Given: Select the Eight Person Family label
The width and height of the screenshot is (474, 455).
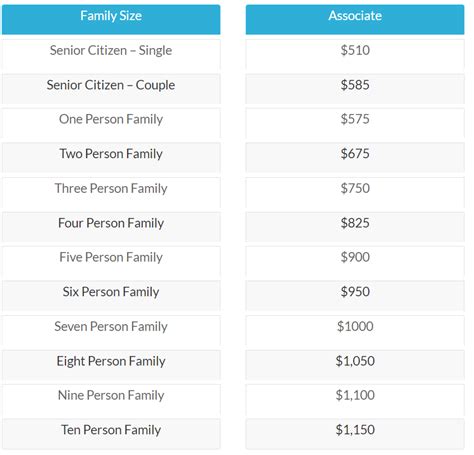Looking at the screenshot, I should pos(111,361).
